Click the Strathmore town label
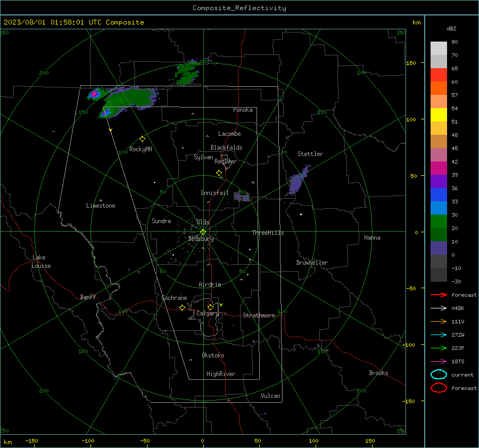Viewport: 479px width, 448px height. pyautogui.click(x=259, y=315)
